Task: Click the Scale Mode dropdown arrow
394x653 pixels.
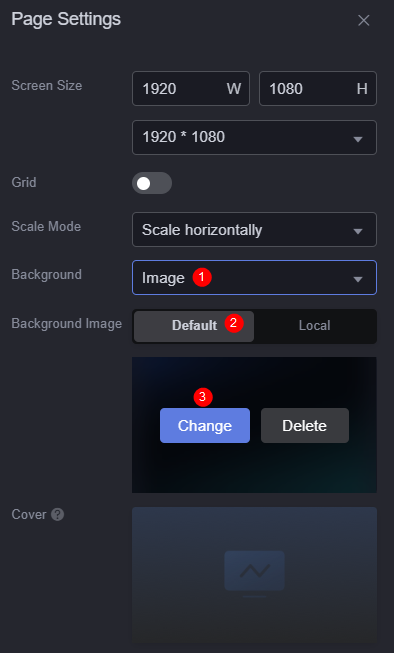Action: click(x=358, y=231)
